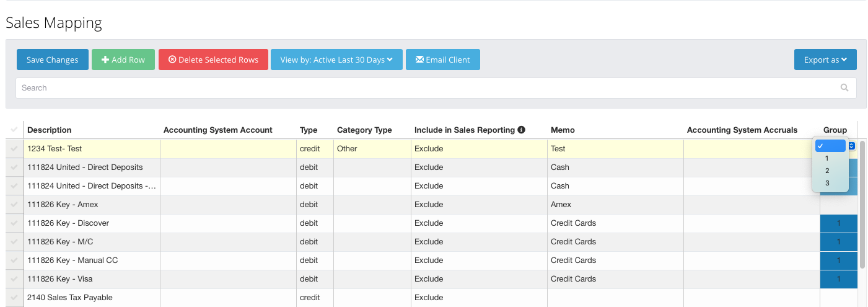Click the info icon beside Include in Sales Reporting

click(x=521, y=130)
